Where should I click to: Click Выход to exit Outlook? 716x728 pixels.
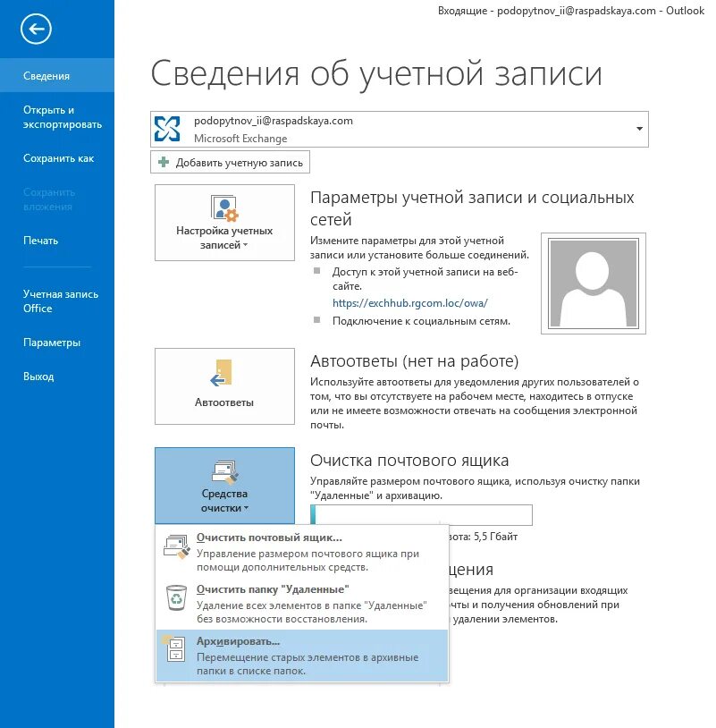(38, 377)
